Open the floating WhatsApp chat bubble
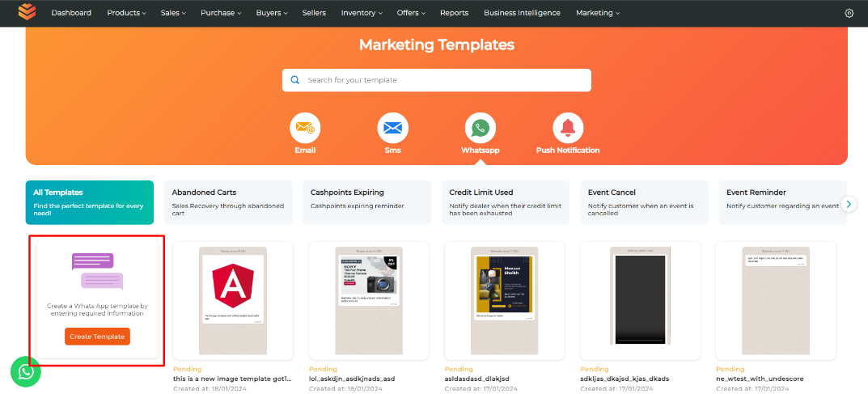The image size is (868, 394). tap(25, 372)
